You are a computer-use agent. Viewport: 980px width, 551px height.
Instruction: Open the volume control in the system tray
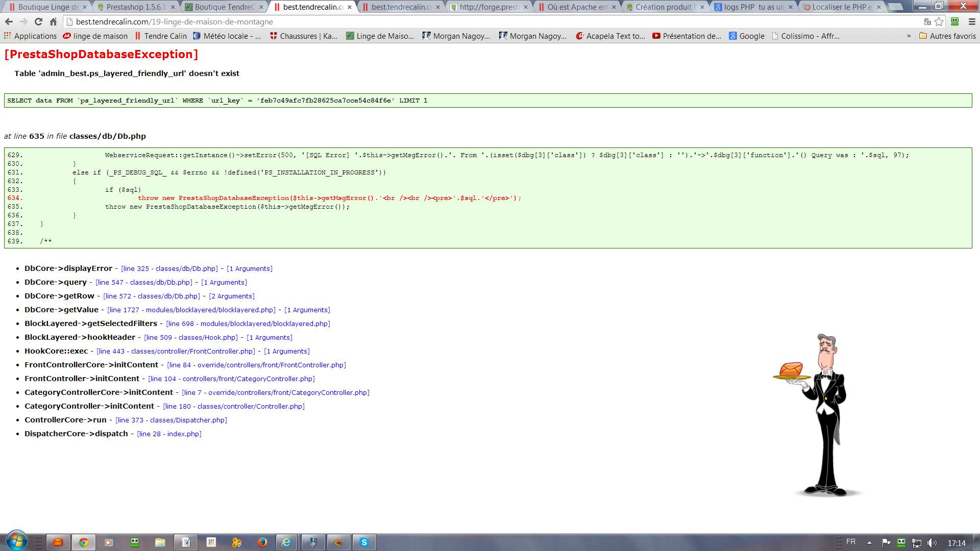pyautogui.click(x=932, y=543)
